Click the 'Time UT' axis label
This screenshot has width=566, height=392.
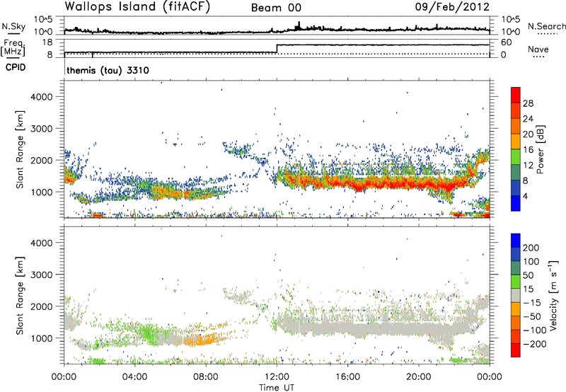pos(277,388)
